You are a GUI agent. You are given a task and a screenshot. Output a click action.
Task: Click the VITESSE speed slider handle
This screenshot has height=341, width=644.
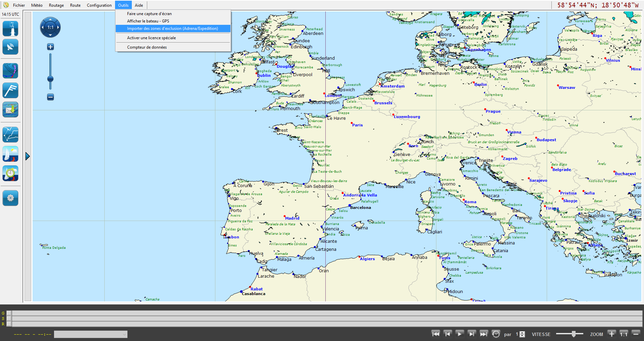574,334
